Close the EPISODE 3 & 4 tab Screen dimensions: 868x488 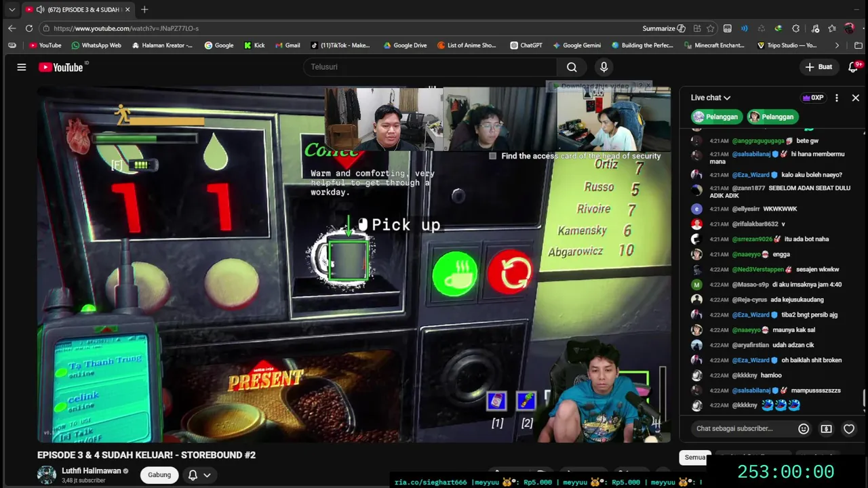pyautogui.click(x=127, y=9)
